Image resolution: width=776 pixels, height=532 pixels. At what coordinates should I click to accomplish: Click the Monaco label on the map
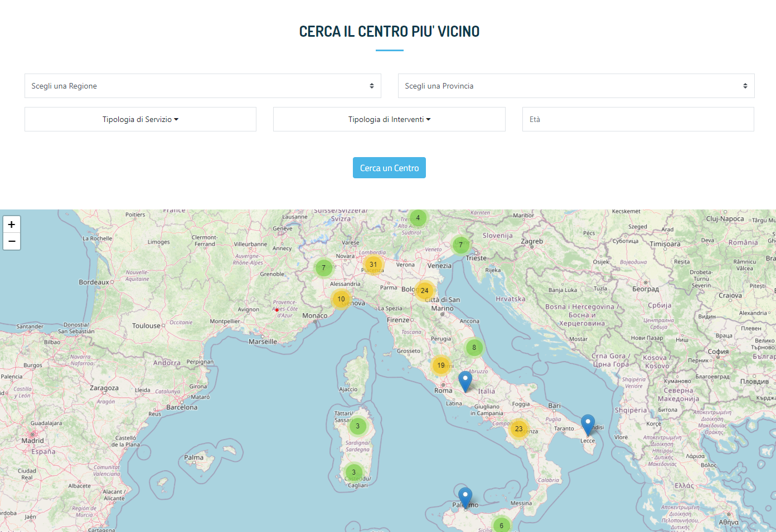click(x=314, y=316)
